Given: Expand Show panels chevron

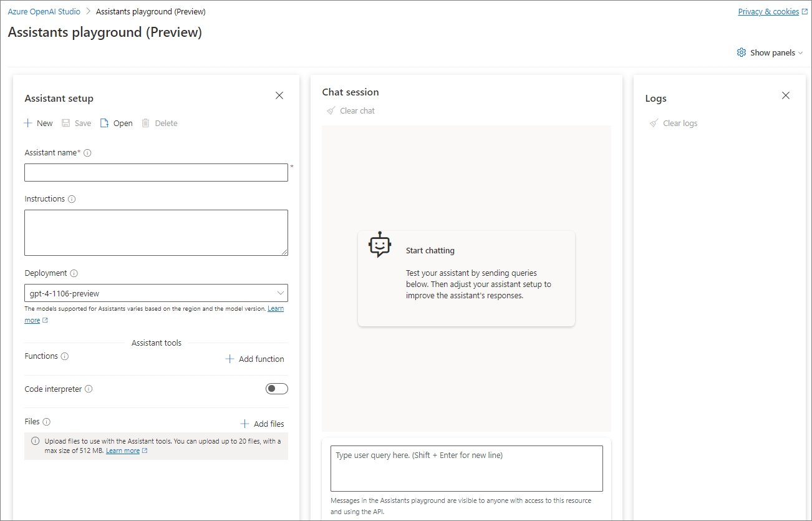Looking at the screenshot, I should click(801, 53).
